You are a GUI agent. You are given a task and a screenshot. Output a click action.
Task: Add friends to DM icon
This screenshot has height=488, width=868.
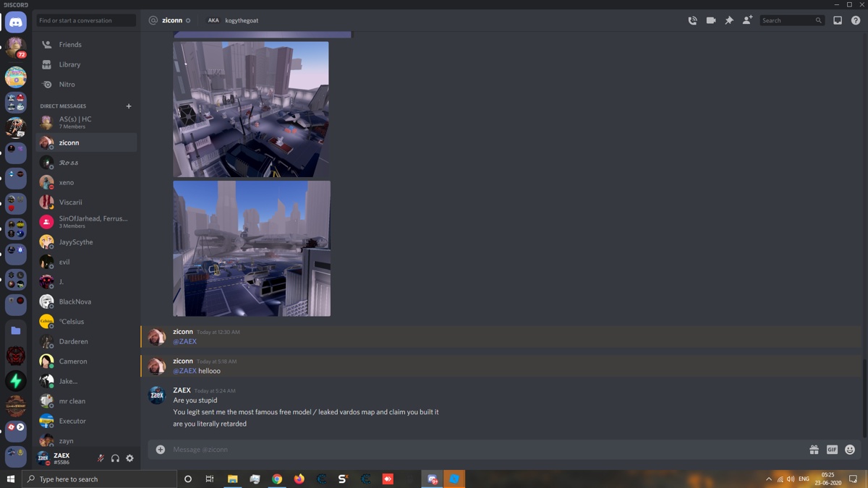pyautogui.click(x=747, y=20)
